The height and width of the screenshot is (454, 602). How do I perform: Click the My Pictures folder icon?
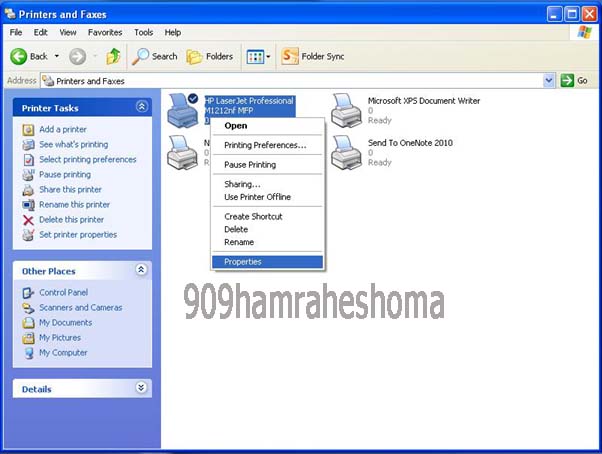click(28, 338)
